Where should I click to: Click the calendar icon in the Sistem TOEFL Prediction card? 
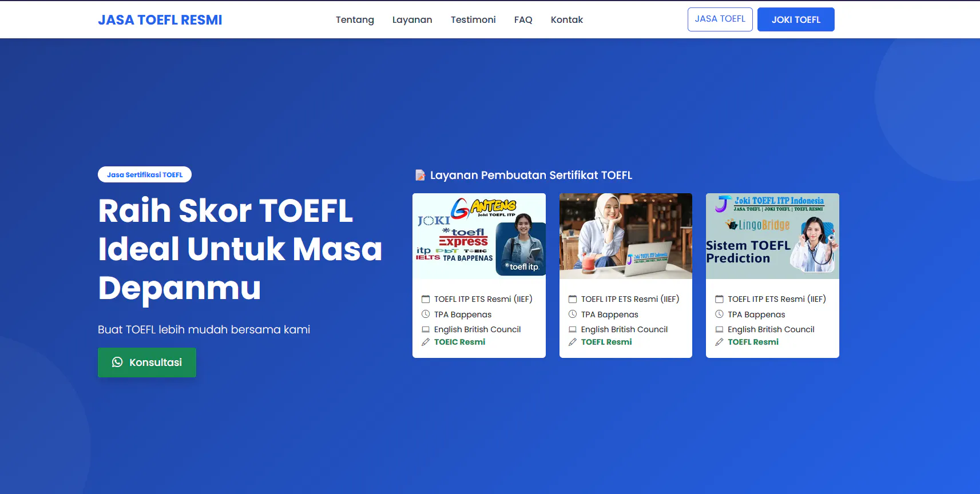coord(719,299)
